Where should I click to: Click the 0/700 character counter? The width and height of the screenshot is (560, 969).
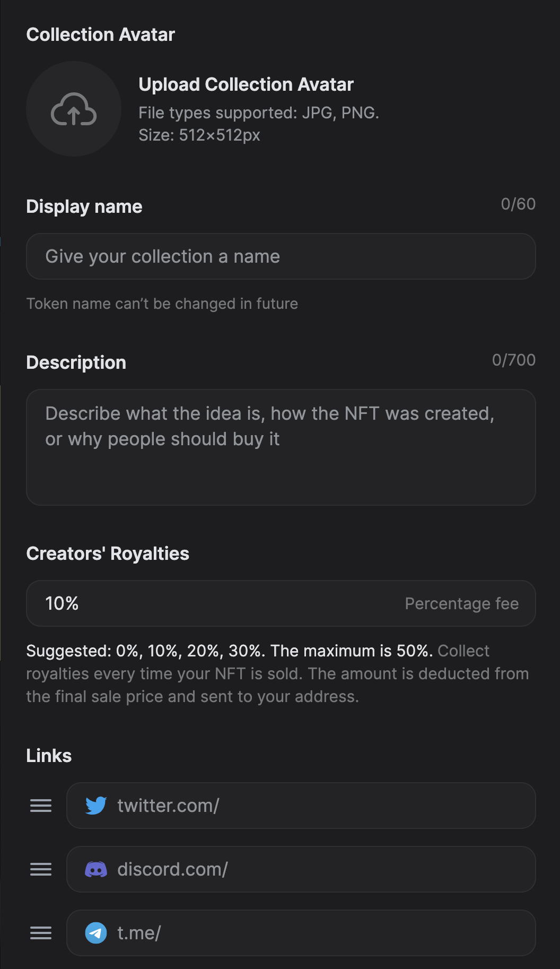[x=513, y=360]
